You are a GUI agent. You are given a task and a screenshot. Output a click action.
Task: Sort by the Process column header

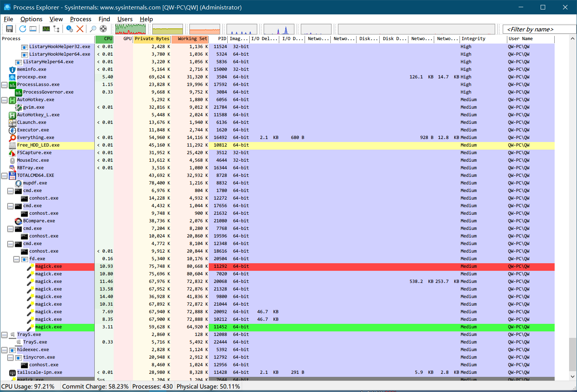click(x=47, y=39)
